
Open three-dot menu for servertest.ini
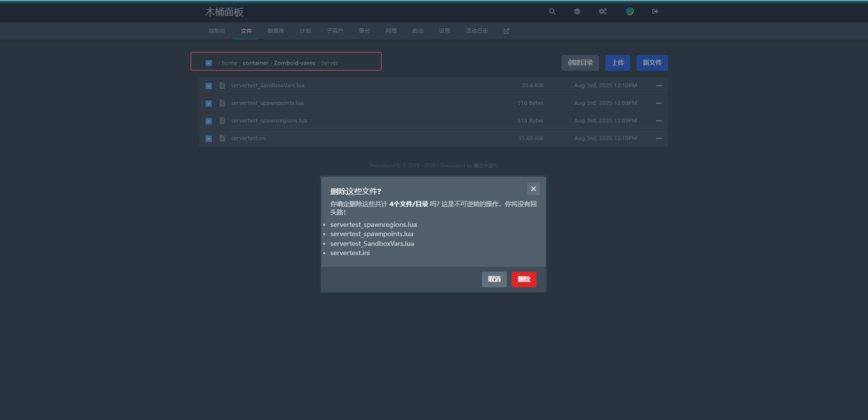pyautogui.click(x=659, y=139)
